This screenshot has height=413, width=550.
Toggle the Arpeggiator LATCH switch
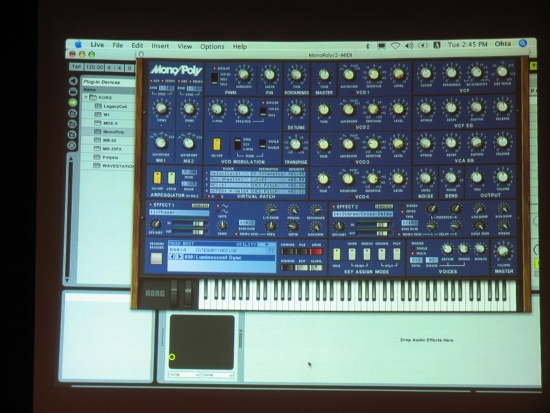(x=172, y=178)
